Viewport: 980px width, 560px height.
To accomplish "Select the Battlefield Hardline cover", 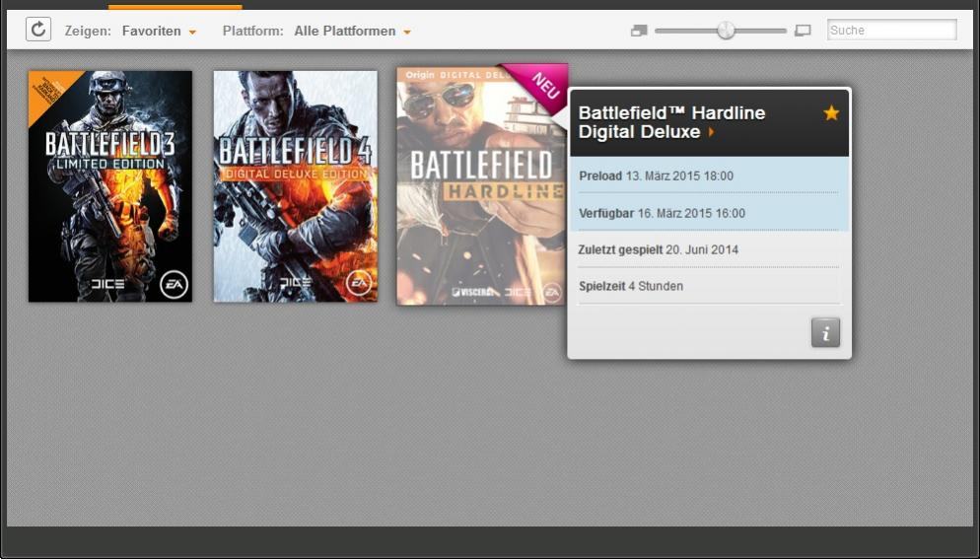I will tap(482, 186).
